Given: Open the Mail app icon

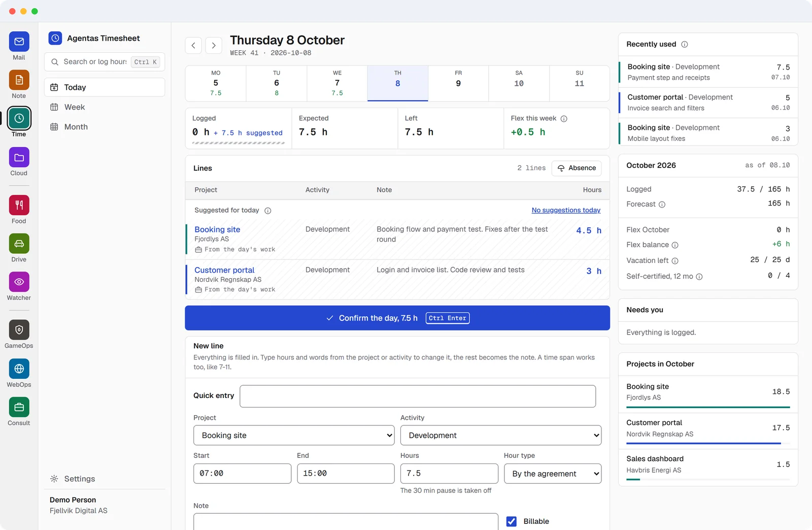Looking at the screenshot, I should 19,42.
